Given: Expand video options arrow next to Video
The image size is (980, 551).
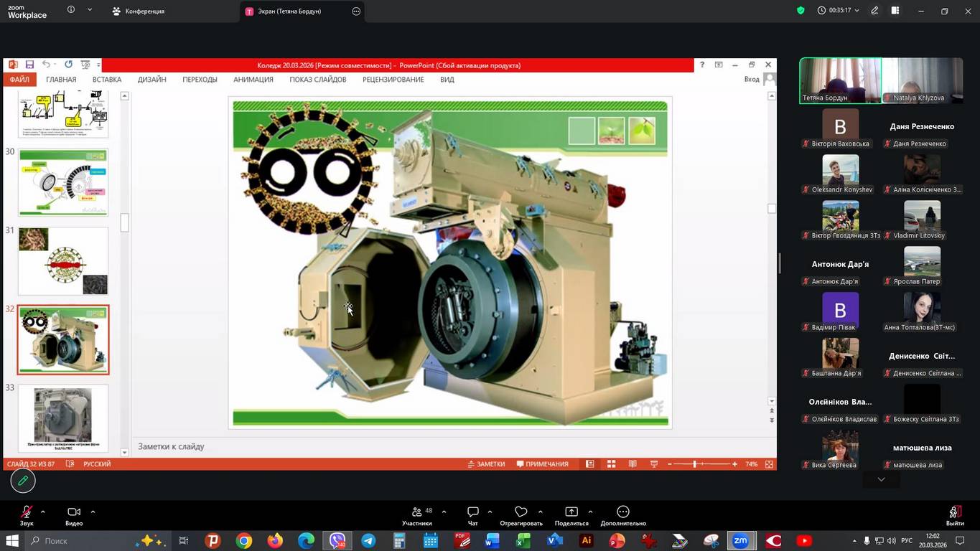Looking at the screenshot, I should (93, 512).
